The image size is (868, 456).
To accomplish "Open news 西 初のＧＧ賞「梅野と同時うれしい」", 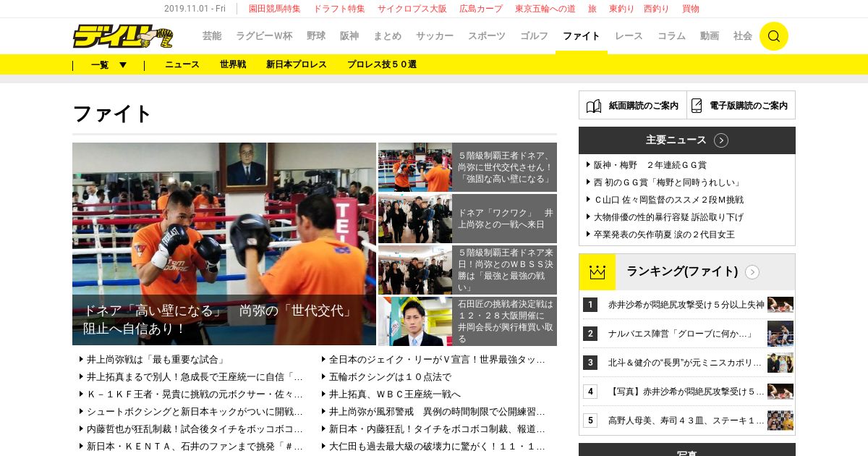I will 668,182.
